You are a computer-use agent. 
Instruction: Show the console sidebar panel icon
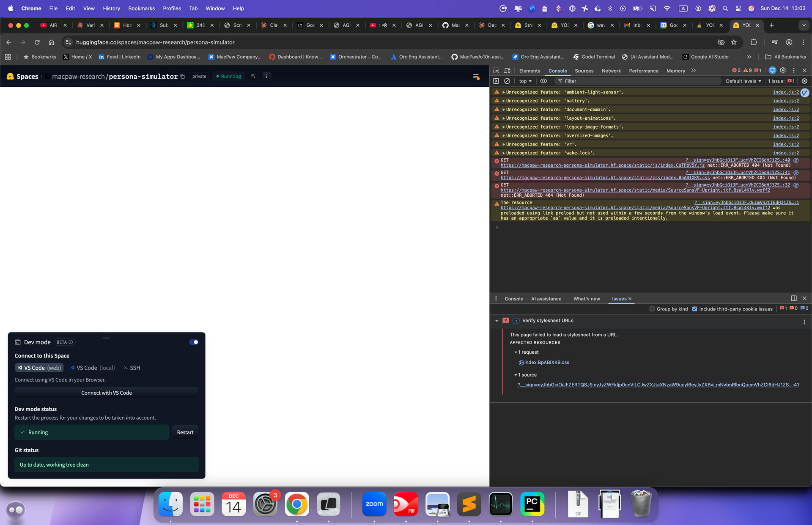point(496,81)
